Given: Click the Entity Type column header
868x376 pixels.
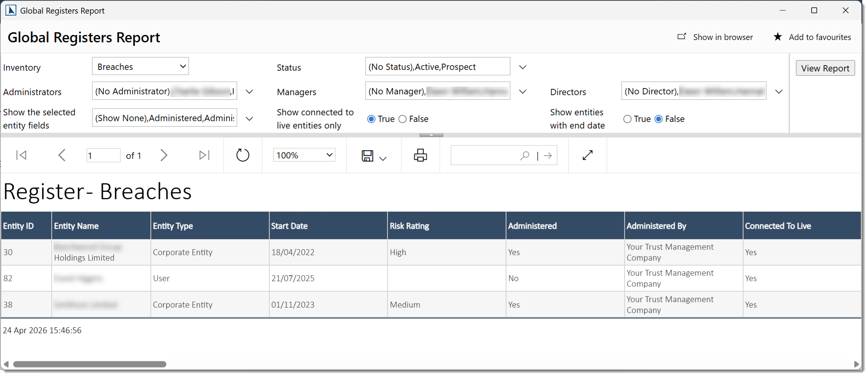Looking at the screenshot, I should 210,226.
